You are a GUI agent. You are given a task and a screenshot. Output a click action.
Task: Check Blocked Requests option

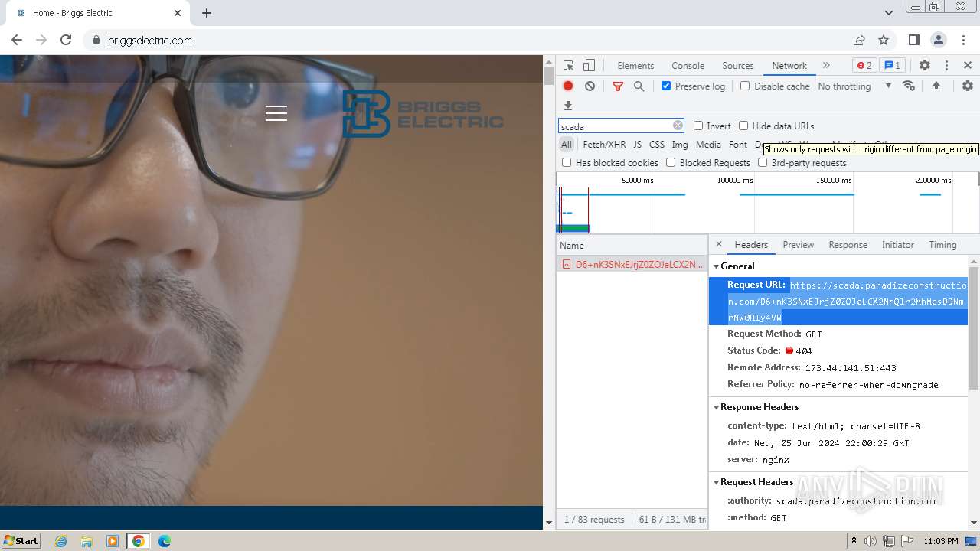[671, 162]
